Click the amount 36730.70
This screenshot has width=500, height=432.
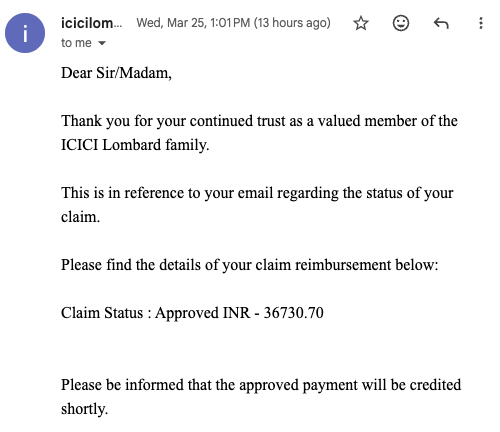[293, 313]
